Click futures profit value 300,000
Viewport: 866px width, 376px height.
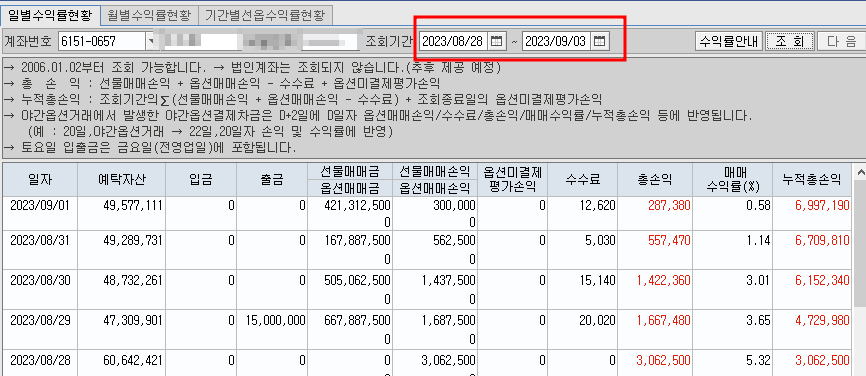(454, 205)
